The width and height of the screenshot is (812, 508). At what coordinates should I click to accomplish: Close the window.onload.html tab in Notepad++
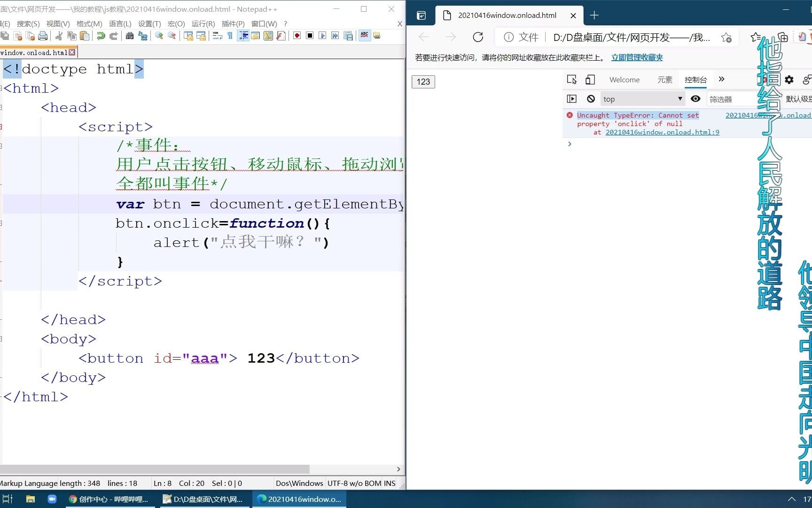click(72, 53)
